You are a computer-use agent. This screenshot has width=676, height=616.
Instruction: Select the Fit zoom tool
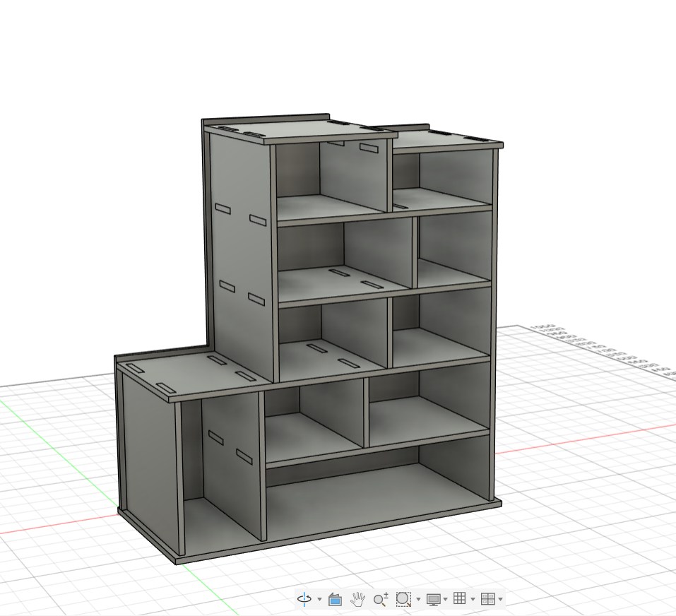point(403,598)
